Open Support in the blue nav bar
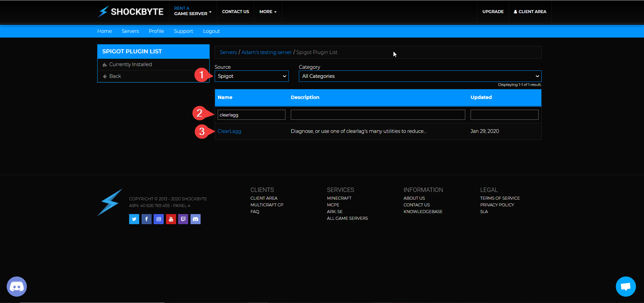Image resolution: width=644 pixels, height=303 pixels. [183, 31]
